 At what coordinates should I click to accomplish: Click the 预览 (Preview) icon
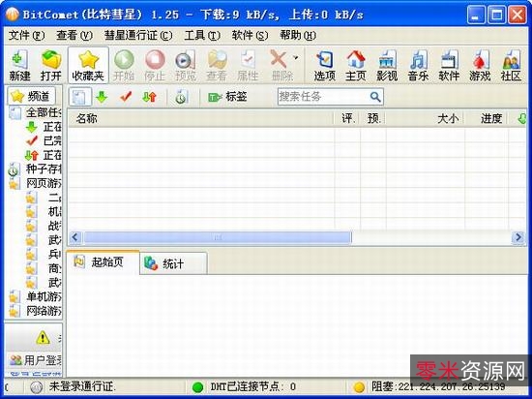[186, 65]
